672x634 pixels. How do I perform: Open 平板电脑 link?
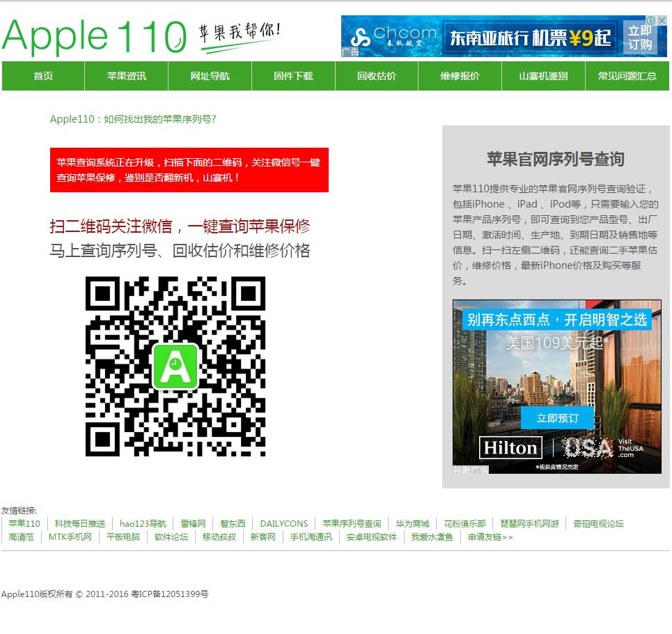[x=123, y=537]
